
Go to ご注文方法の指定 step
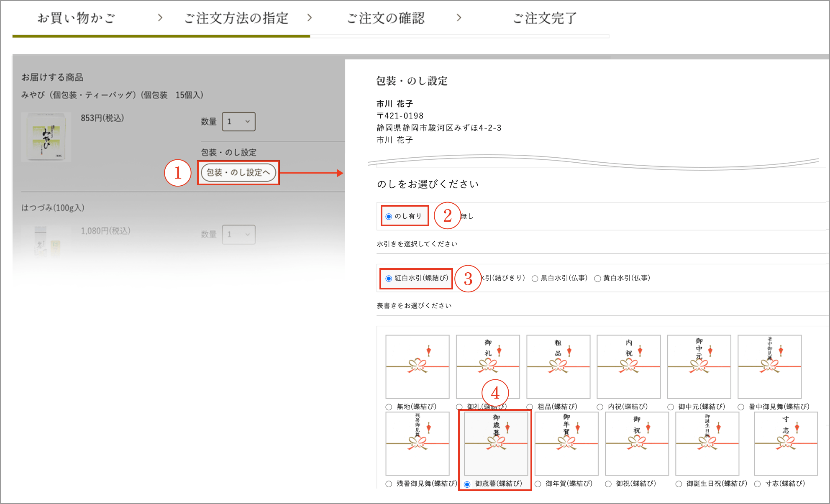[x=236, y=18]
